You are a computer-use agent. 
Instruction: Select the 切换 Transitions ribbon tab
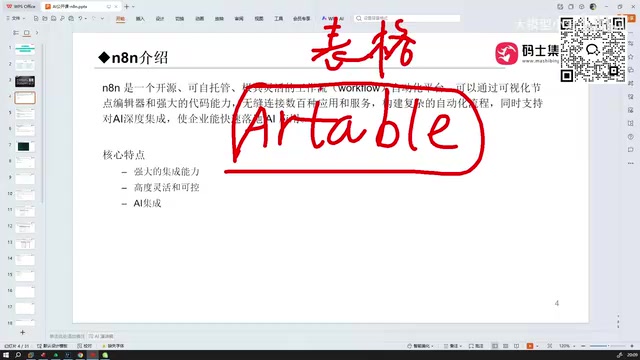click(x=180, y=19)
